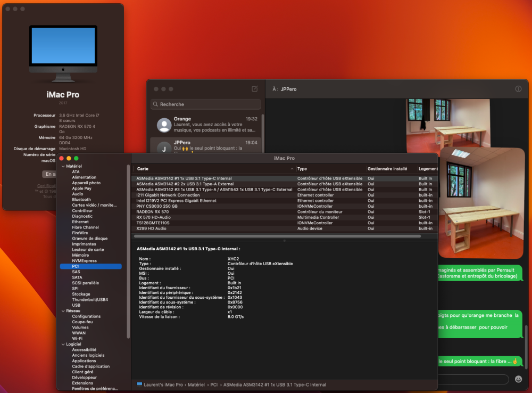Screen dimensions: 532x393
Task: Open the upper room photo in Messages
Action: pyautogui.click(x=448, y=124)
